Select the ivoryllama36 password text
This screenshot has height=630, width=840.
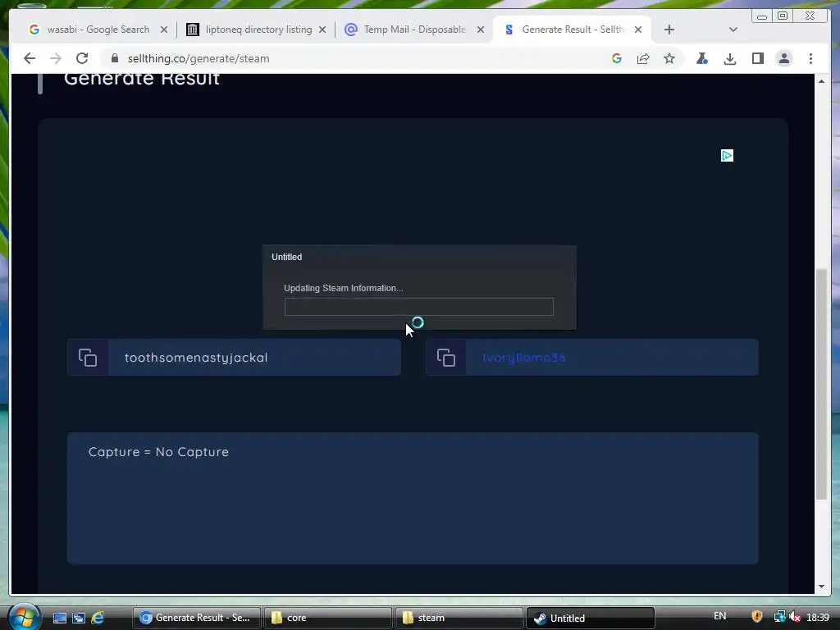524,358
